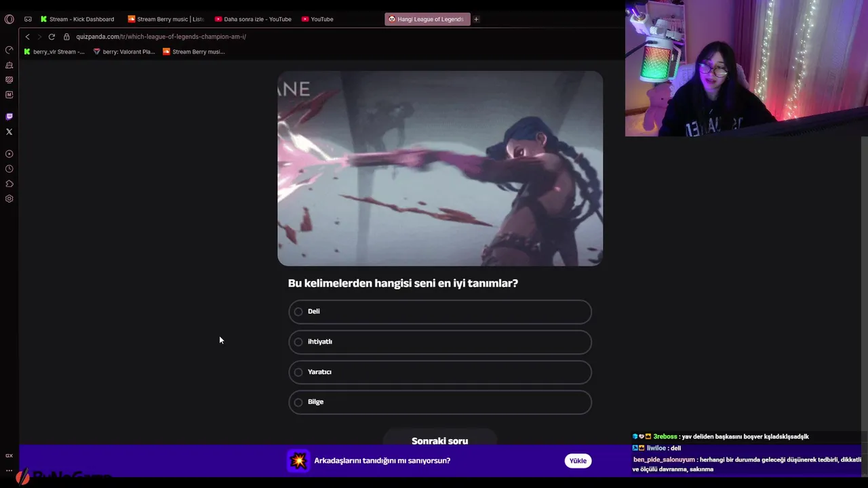Select the Bilge radio option
Image resolution: width=868 pixels, height=488 pixels.
point(440,402)
